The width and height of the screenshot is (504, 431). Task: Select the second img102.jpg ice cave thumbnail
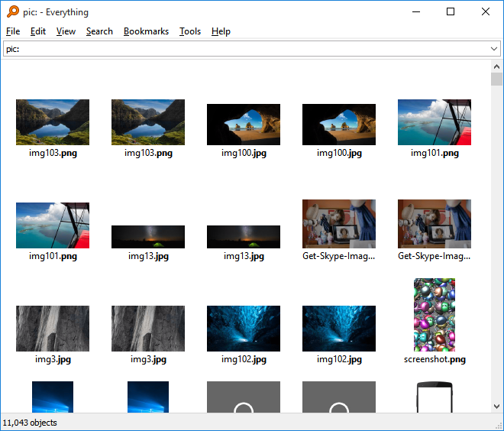click(339, 329)
